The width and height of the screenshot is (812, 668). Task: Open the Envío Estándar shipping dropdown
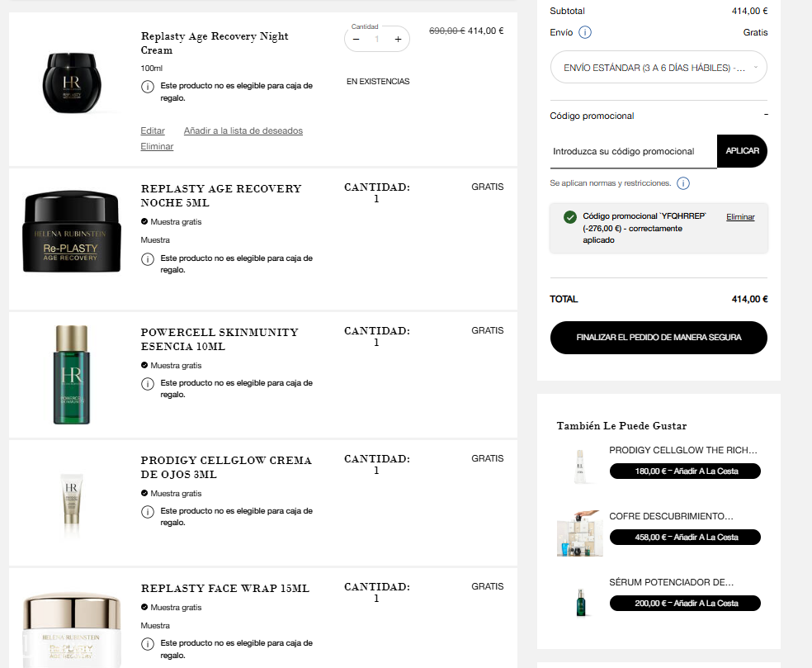tap(659, 68)
